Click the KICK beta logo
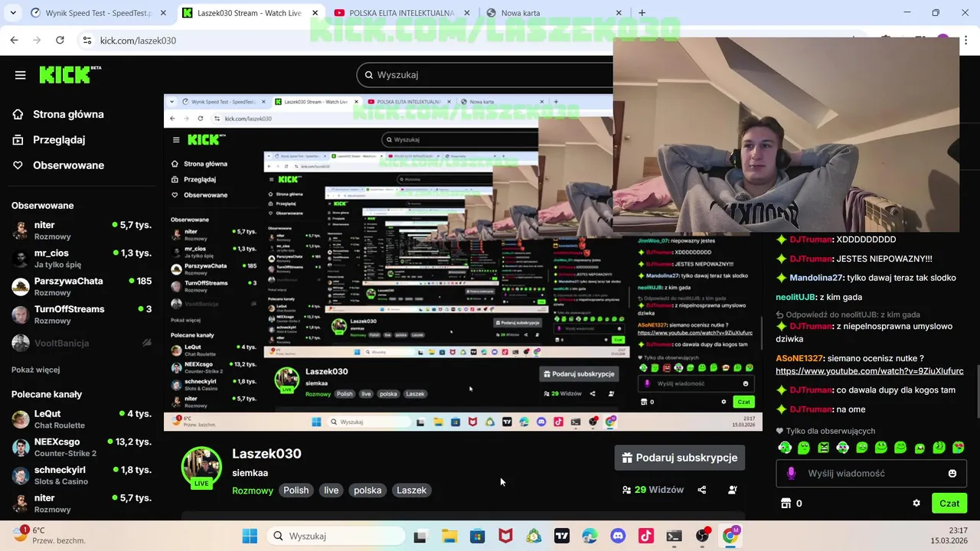The image size is (980, 551). [x=70, y=74]
